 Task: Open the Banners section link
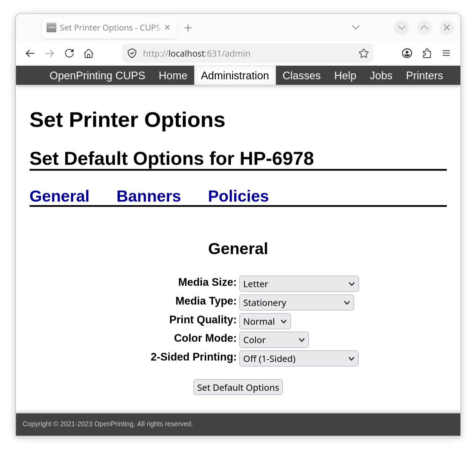[x=148, y=196]
